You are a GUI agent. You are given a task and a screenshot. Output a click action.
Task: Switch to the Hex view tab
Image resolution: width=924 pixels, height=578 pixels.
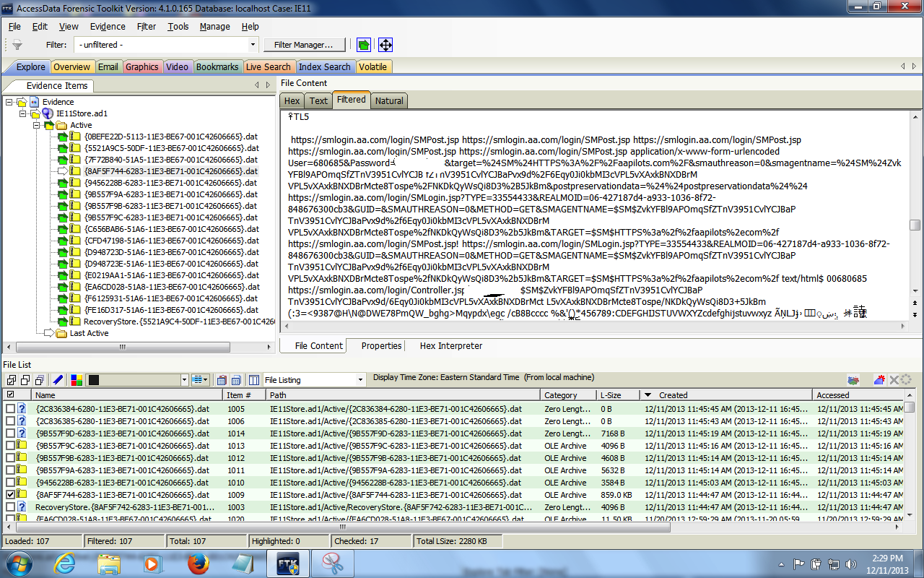pyautogui.click(x=292, y=100)
